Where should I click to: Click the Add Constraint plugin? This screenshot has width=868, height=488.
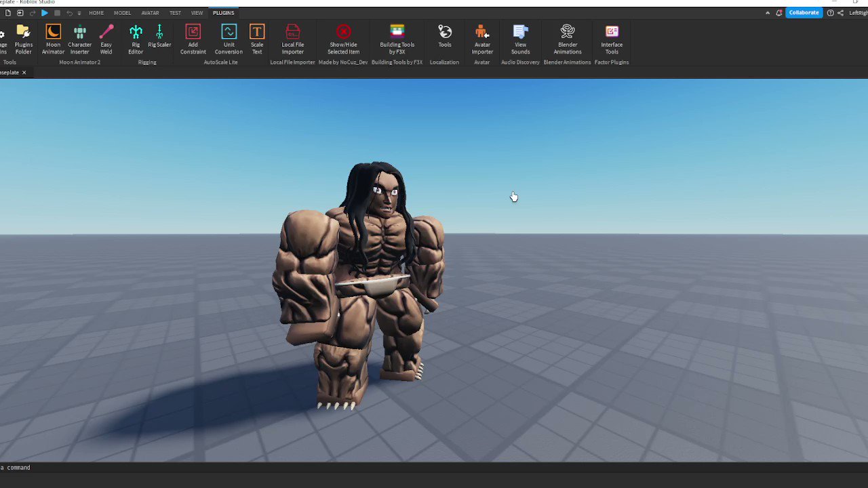click(x=193, y=39)
